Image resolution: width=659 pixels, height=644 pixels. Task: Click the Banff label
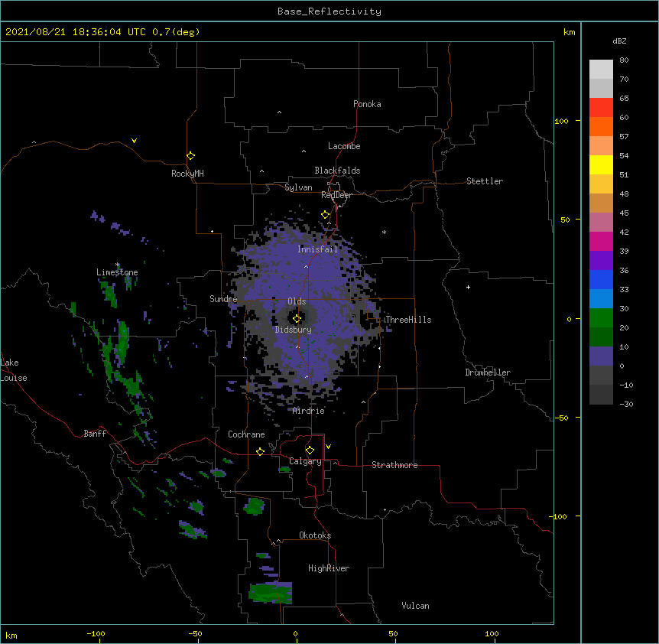coord(95,434)
